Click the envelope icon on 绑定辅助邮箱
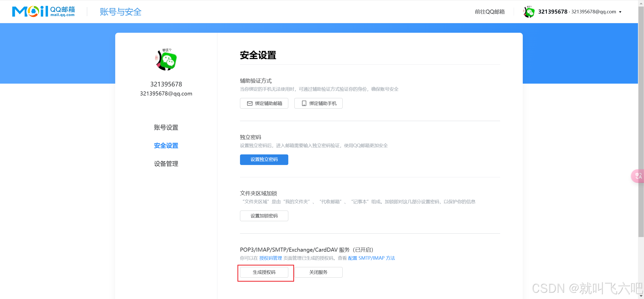Screen dimensions: 644x299 click(250, 104)
